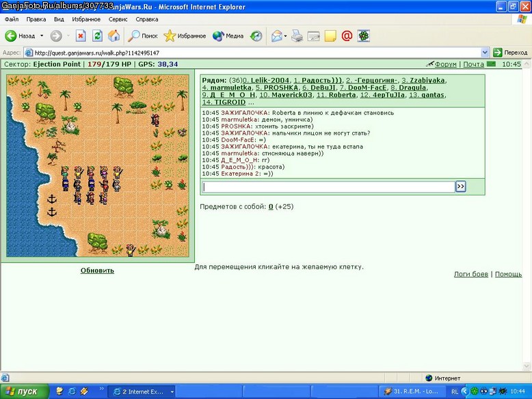Refresh the page using toolbar refresh icon
The width and height of the screenshot is (532, 399).
[97, 36]
